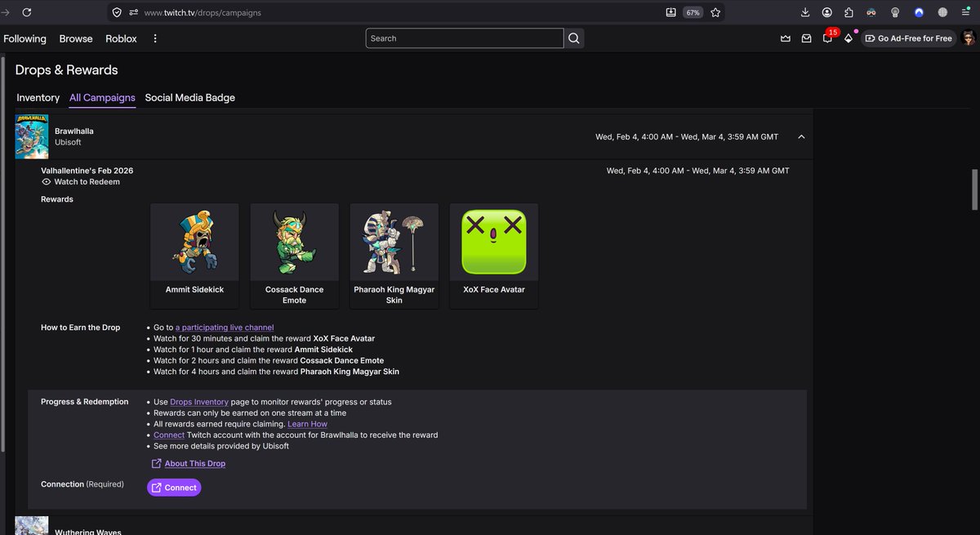
Task: Click the browser address bar URL
Action: point(203,13)
